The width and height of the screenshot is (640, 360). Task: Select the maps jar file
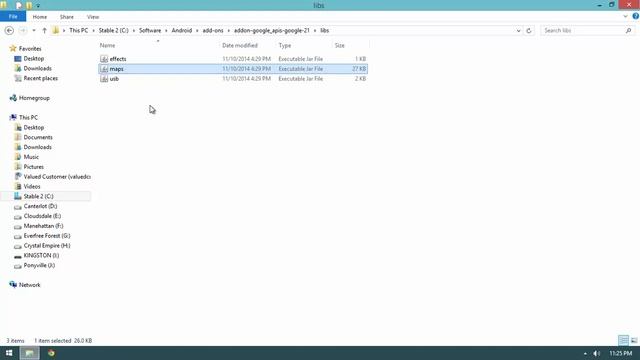click(x=233, y=69)
